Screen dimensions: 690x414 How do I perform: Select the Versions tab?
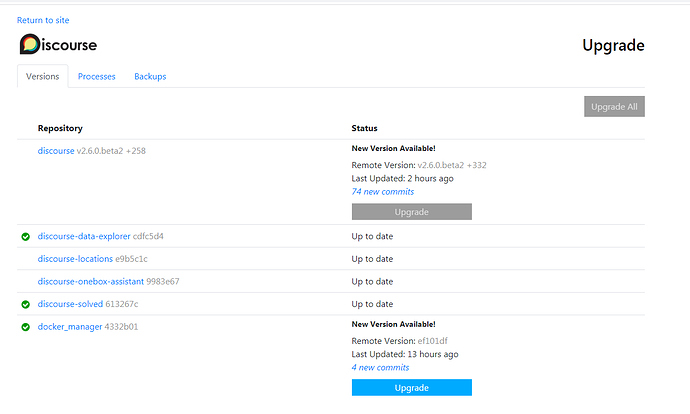(43, 77)
